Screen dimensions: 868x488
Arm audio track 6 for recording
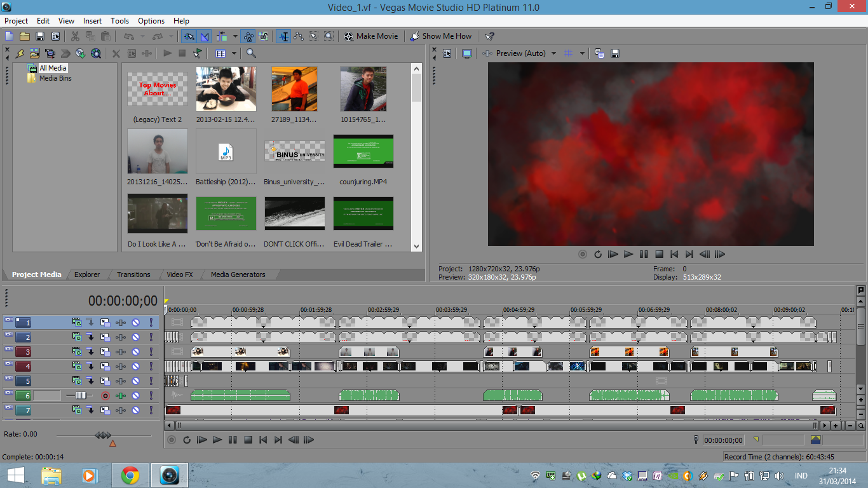(x=105, y=396)
